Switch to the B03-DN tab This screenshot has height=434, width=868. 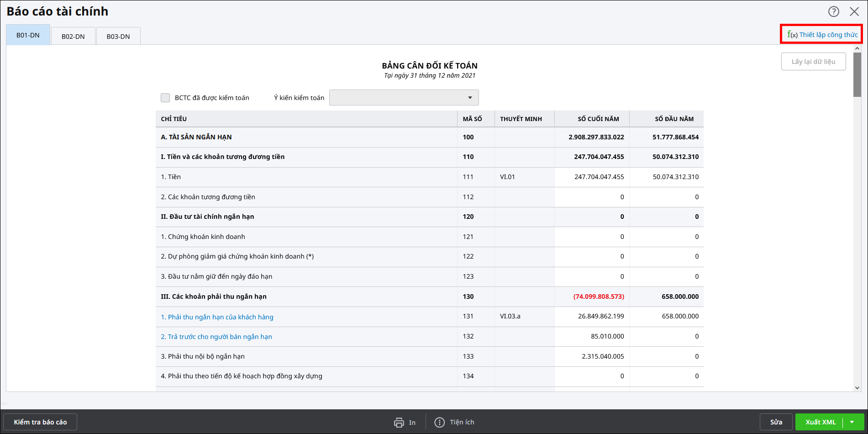click(118, 37)
